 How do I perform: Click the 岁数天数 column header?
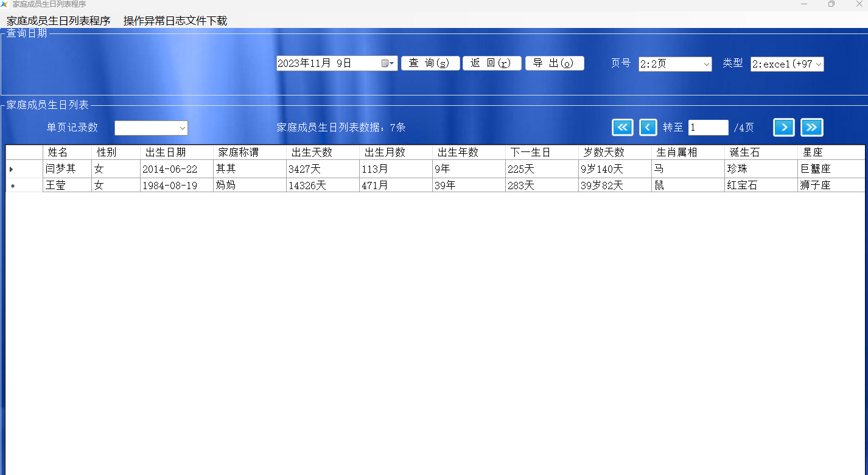tap(615, 153)
